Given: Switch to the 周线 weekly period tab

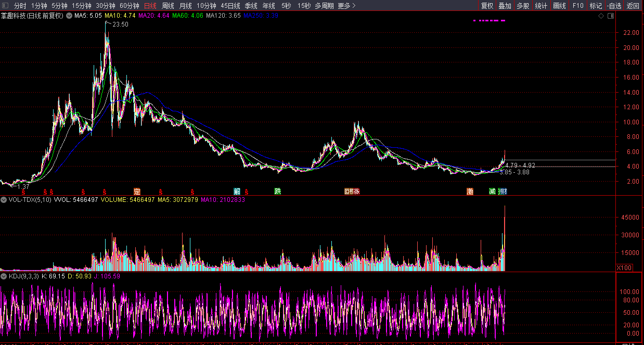Looking at the screenshot, I should click(168, 6).
